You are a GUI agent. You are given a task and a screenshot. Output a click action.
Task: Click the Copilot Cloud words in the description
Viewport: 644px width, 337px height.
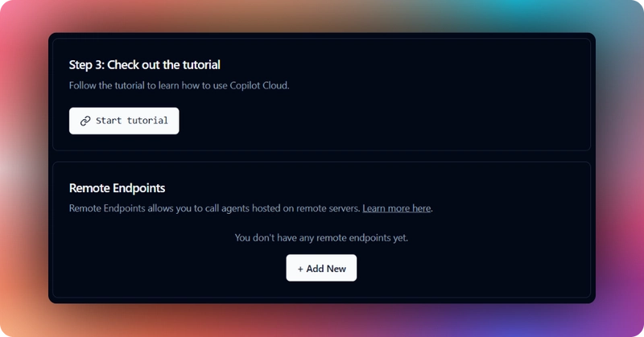258,86
